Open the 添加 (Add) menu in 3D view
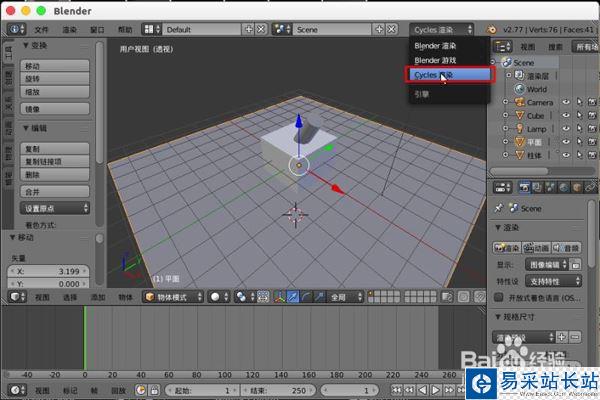This screenshot has width=600, height=400. 98,297
